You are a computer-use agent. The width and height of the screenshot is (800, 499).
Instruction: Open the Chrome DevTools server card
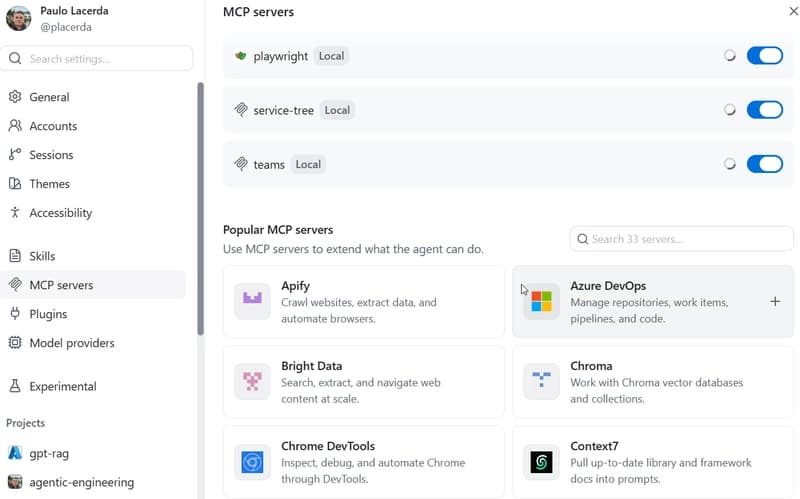pos(364,462)
